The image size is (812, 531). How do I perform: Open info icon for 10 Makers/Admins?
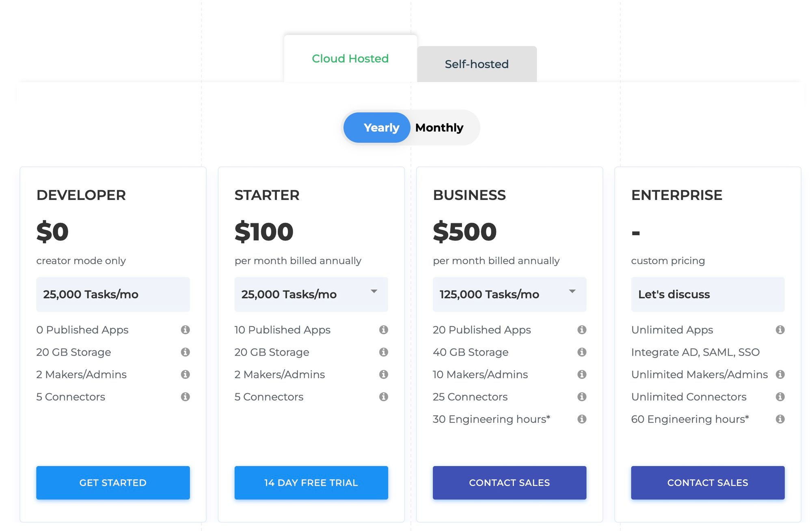click(582, 374)
